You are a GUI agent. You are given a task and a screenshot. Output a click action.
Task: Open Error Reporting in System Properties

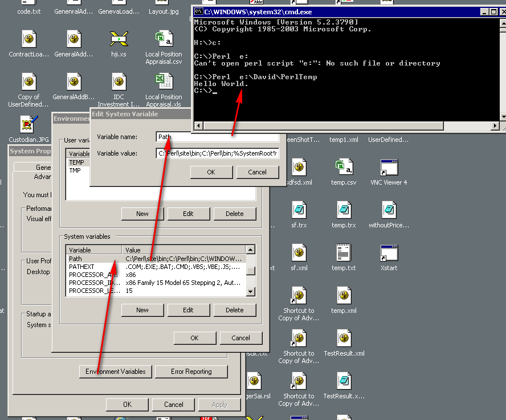[x=191, y=372]
